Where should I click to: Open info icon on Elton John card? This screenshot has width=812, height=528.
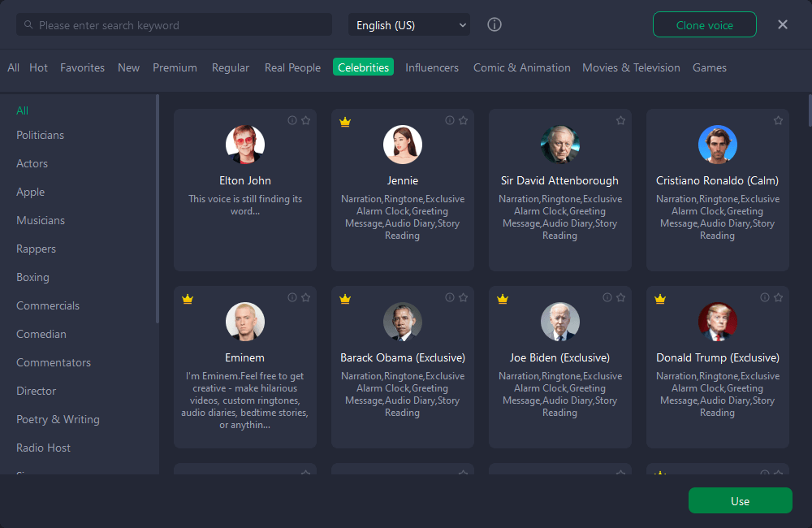coord(292,120)
